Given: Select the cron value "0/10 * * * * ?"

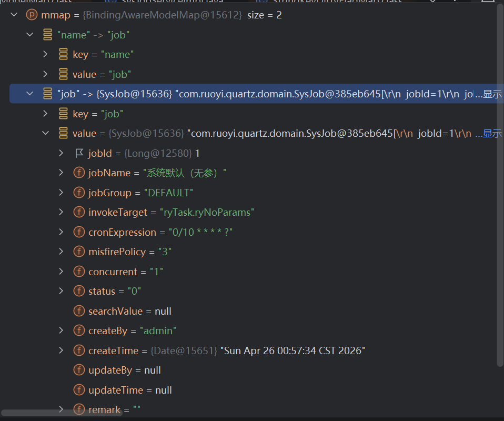Looking at the screenshot, I should point(200,232).
